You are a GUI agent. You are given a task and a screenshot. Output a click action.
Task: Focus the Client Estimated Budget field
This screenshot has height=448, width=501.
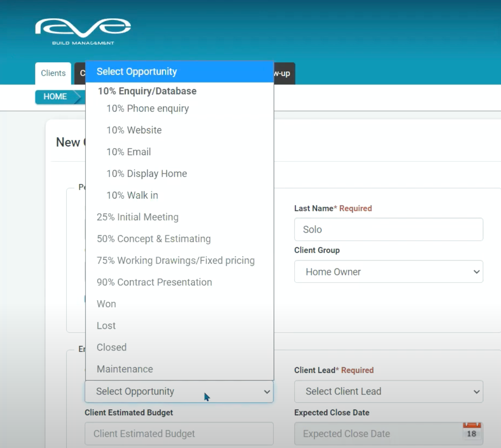coord(179,434)
